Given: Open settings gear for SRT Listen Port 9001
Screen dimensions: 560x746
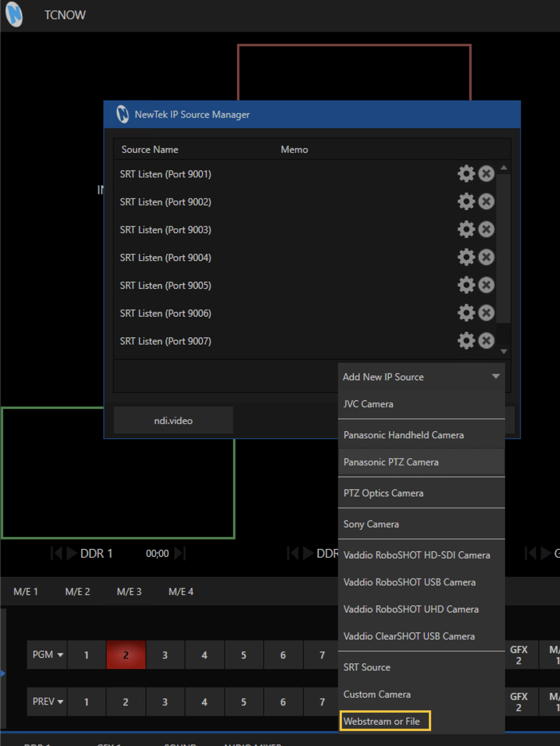Looking at the screenshot, I should pos(466,173).
